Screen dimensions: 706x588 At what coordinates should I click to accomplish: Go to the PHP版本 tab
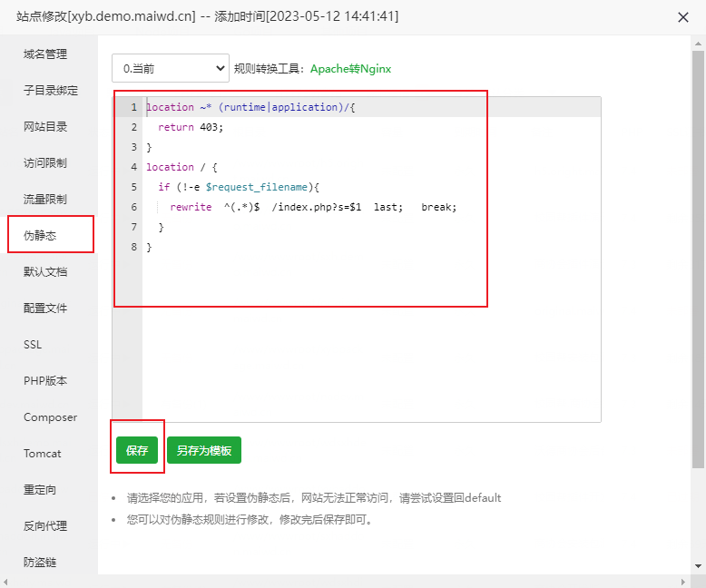pos(45,381)
